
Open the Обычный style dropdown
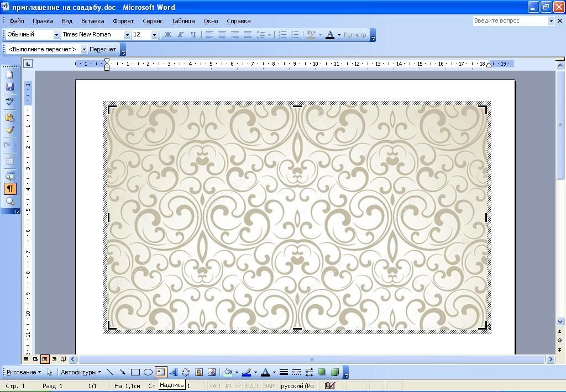click(56, 35)
